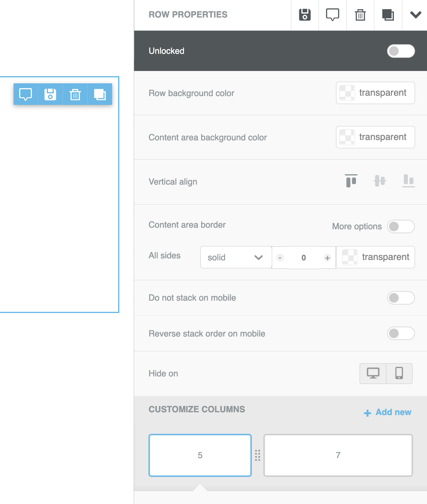Image resolution: width=427 pixels, height=504 pixels.
Task: Open comments from Row Properties header
Action: [x=332, y=15]
